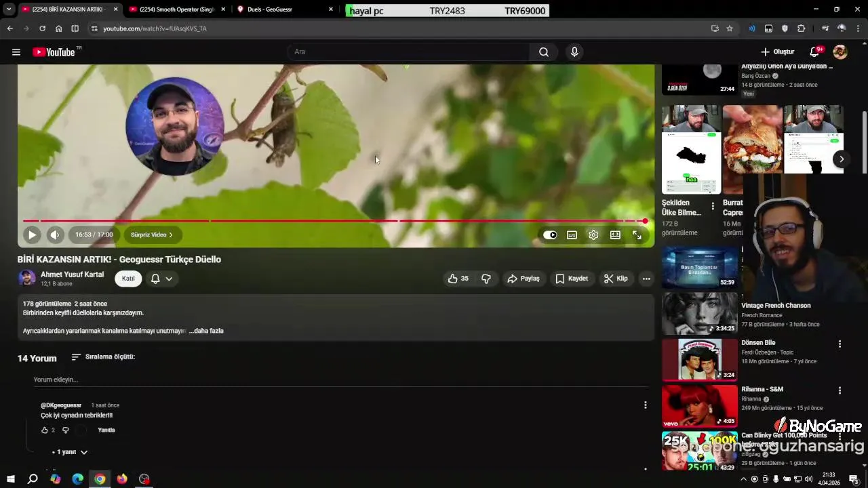Expand the 1 yanıt replies
The width and height of the screenshot is (868, 488).
(x=71, y=452)
